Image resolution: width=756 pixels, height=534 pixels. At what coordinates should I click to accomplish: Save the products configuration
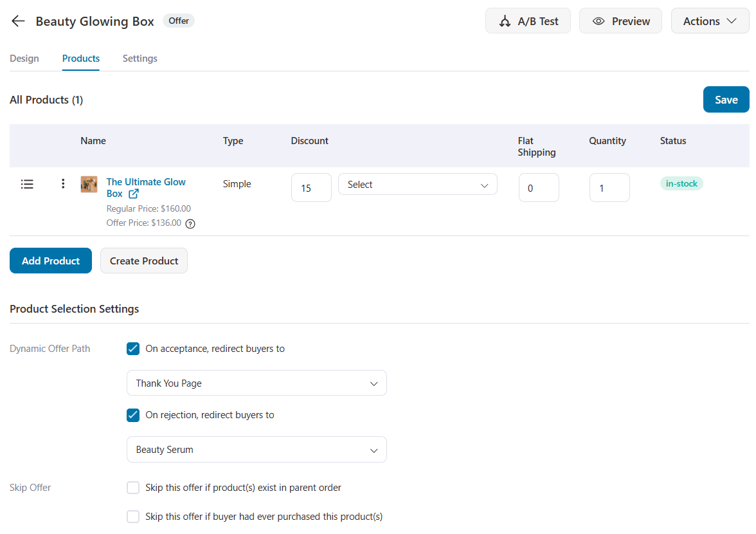click(x=726, y=99)
